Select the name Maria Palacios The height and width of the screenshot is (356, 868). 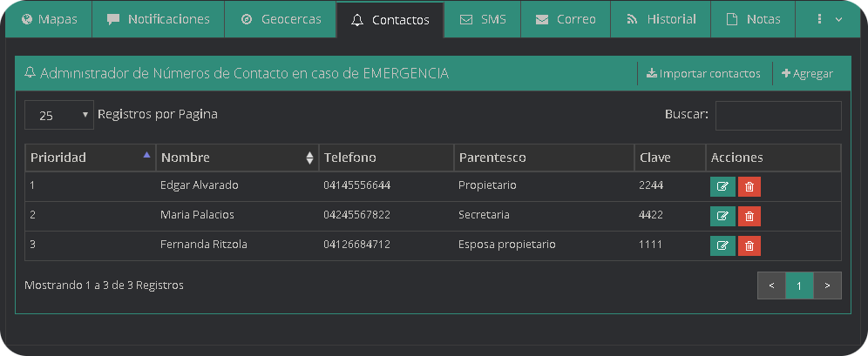(197, 214)
